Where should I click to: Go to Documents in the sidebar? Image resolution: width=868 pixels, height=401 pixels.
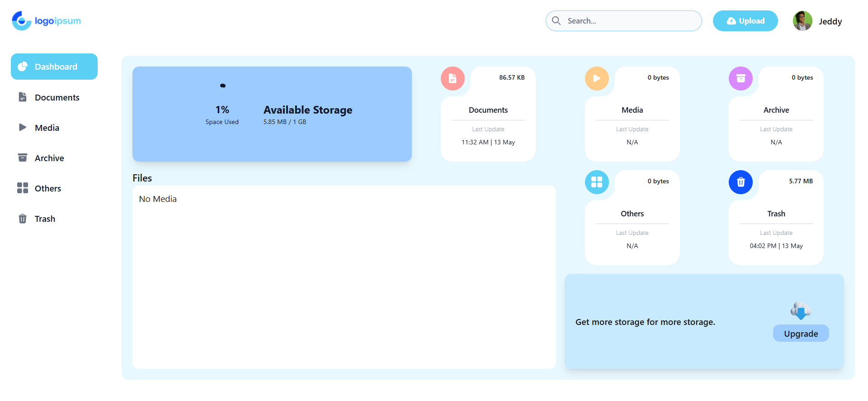click(54, 97)
